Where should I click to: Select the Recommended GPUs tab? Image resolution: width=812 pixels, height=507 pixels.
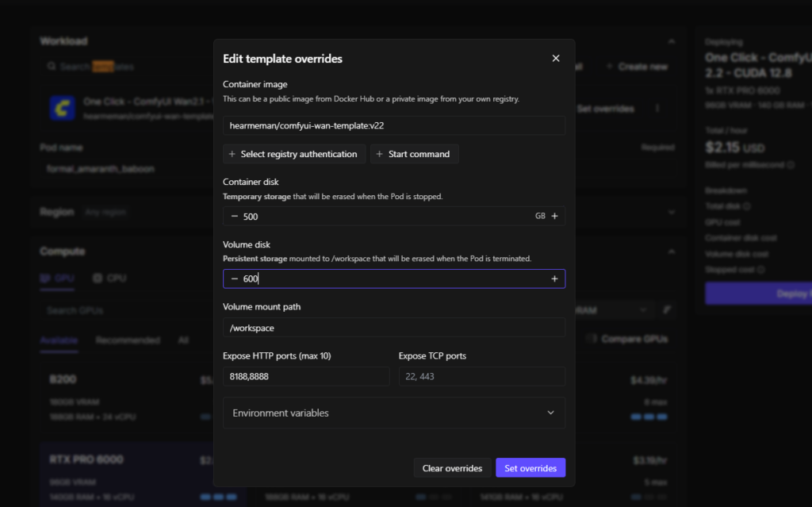[x=128, y=340]
